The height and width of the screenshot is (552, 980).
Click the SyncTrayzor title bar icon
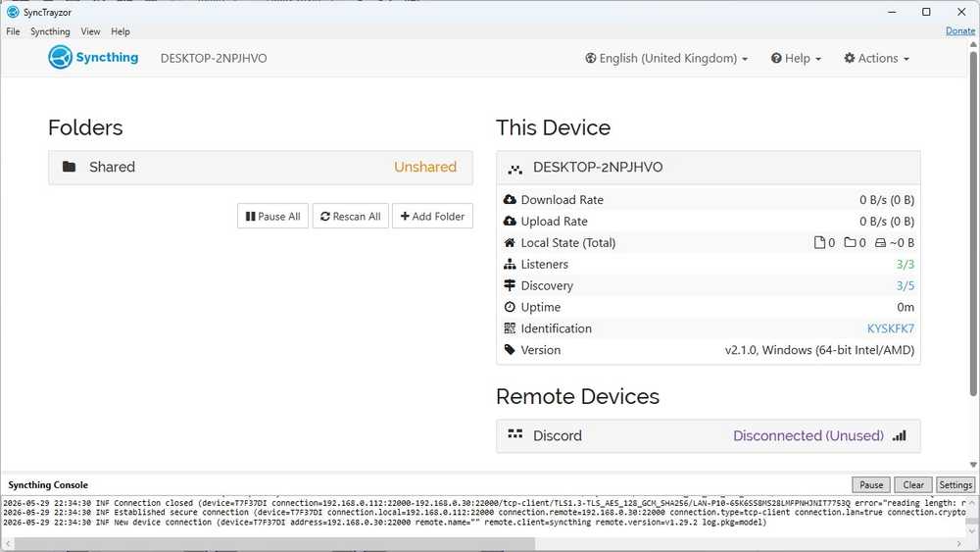pos(13,12)
